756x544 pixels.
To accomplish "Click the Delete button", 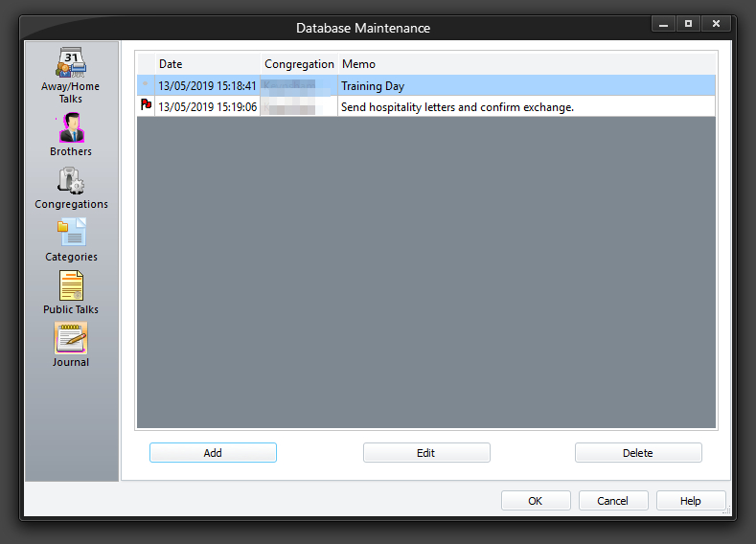I will (638, 452).
